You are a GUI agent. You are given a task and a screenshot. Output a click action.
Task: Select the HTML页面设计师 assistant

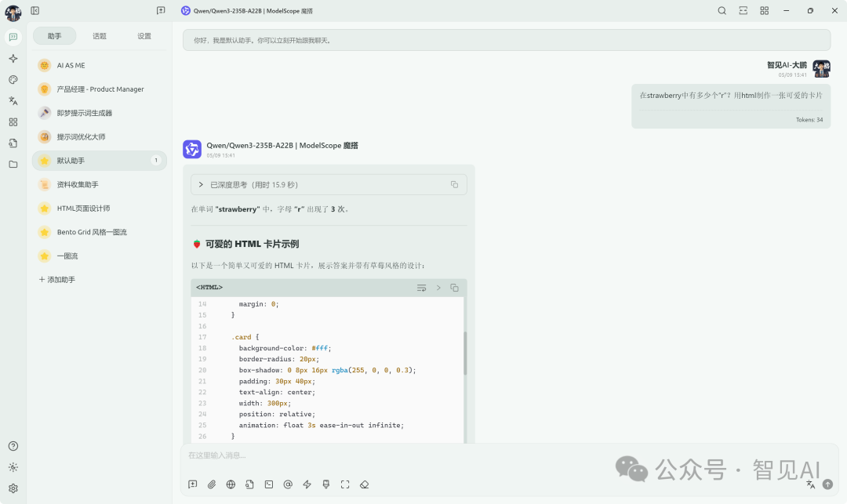coord(83,208)
